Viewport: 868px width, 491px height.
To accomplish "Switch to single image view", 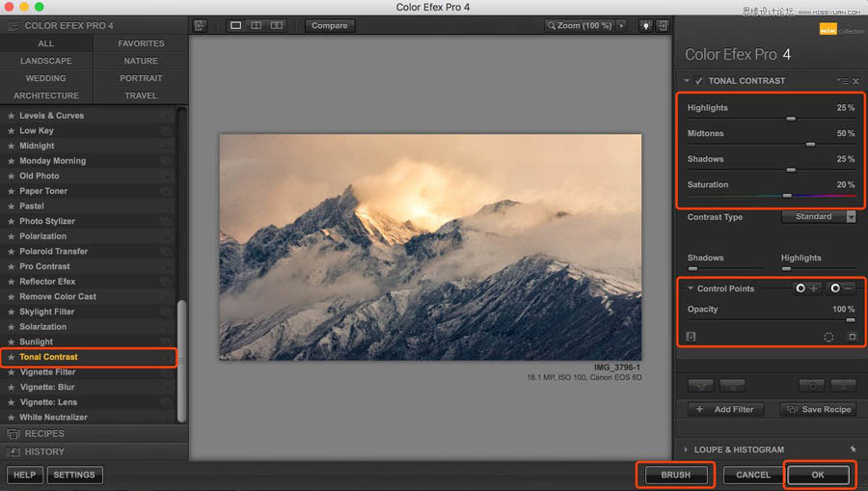I will [236, 25].
